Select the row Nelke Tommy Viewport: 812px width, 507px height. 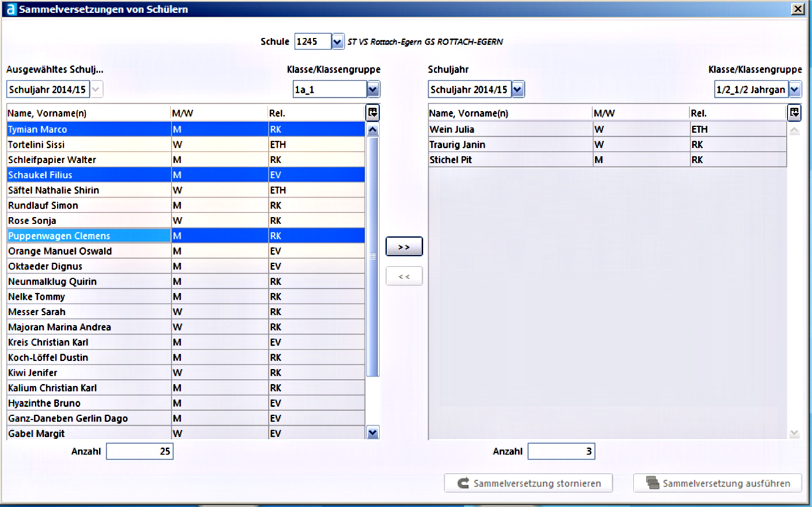(x=186, y=297)
